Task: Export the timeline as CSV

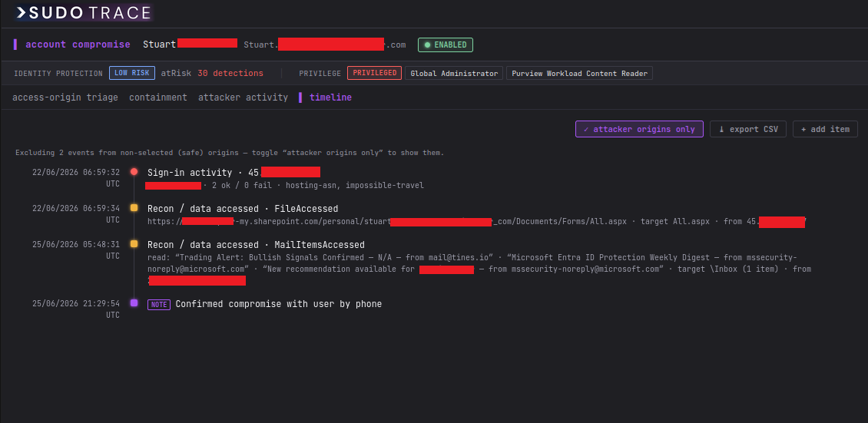Action: [x=748, y=129]
